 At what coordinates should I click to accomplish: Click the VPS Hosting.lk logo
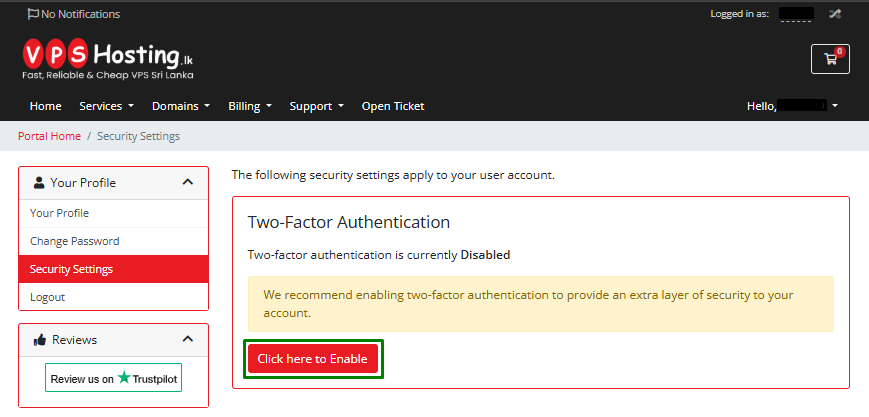[108, 59]
